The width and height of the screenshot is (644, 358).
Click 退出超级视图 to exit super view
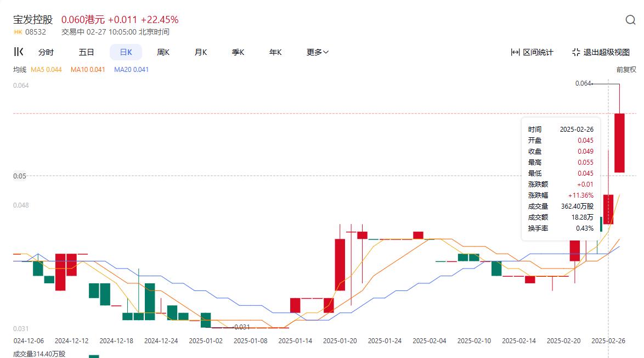[x=601, y=52]
